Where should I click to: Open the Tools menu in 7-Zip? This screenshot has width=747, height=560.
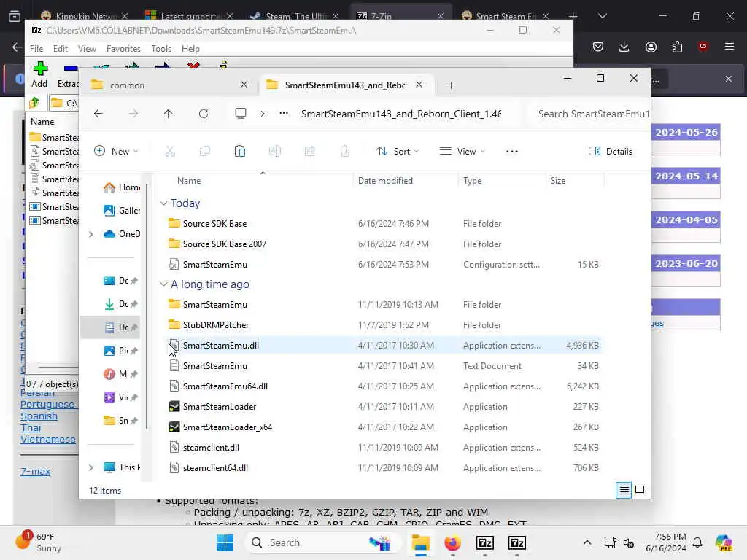161,49
